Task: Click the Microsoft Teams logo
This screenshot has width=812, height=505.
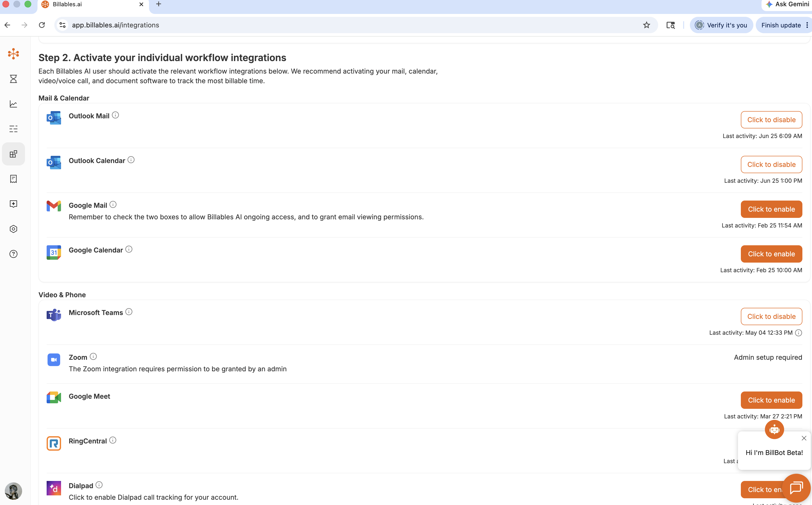Action: (x=54, y=315)
